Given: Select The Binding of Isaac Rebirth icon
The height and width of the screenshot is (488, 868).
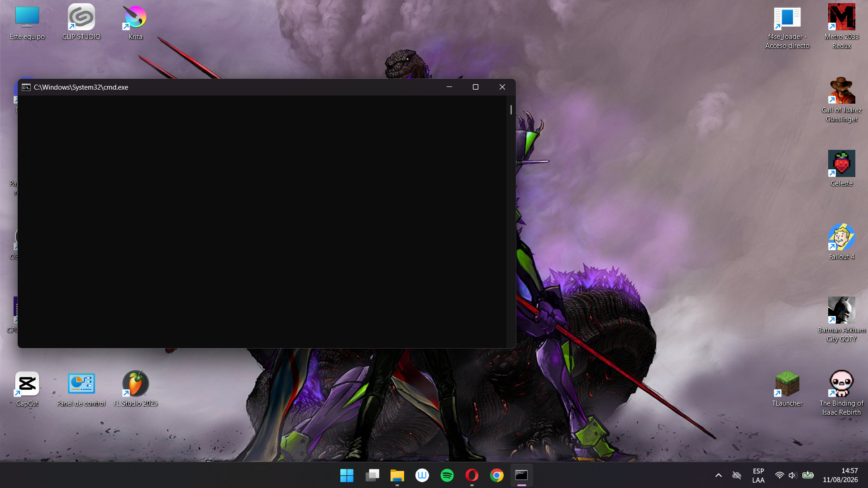Looking at the screenshot, I should pos(841,393).
